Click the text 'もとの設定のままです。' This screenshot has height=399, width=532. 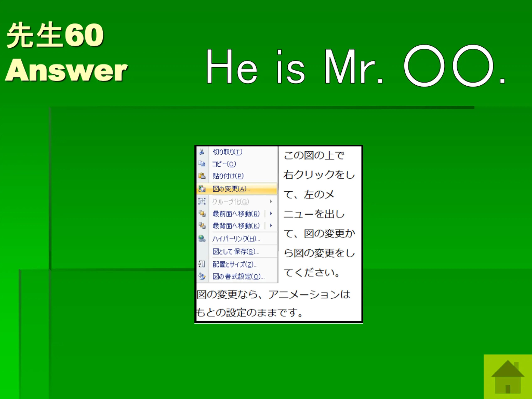pos(249,313)
